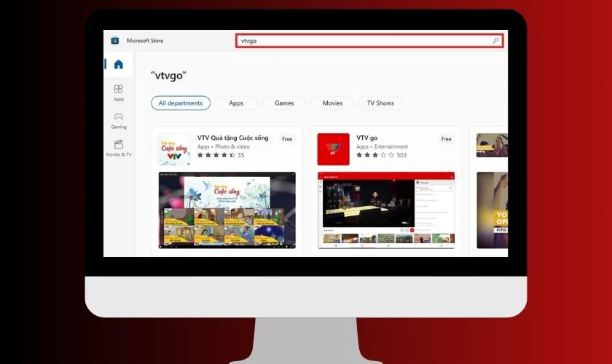Open Apps section in sidebar
Screen dimensions: 612x364
coord(119,93)
